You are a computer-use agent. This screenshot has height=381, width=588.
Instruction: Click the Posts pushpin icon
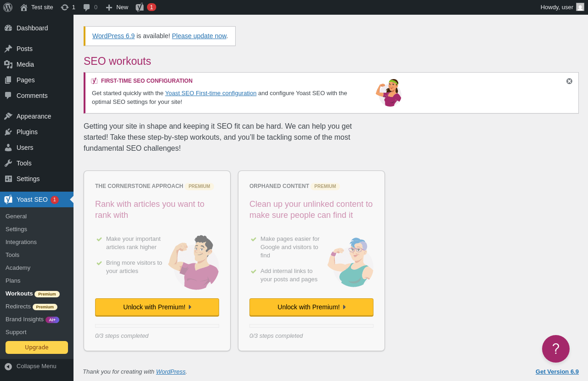coord(8,49)
